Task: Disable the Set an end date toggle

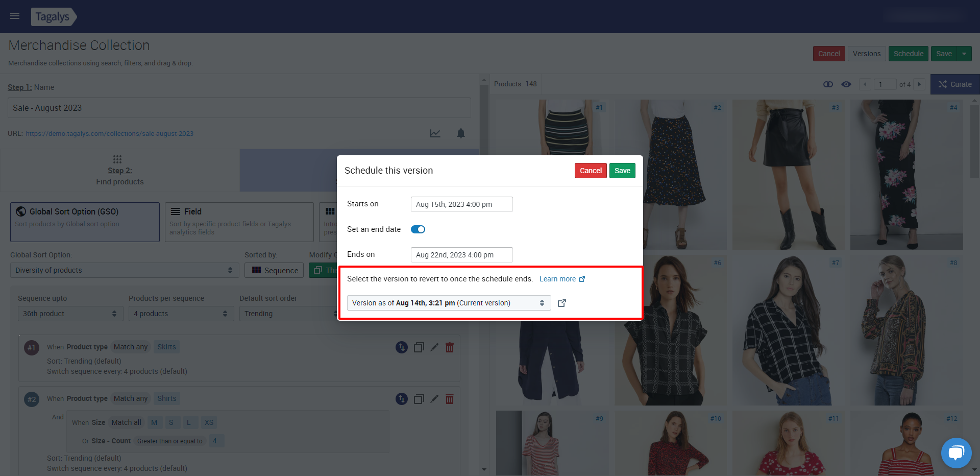Action: coord(418,229)
